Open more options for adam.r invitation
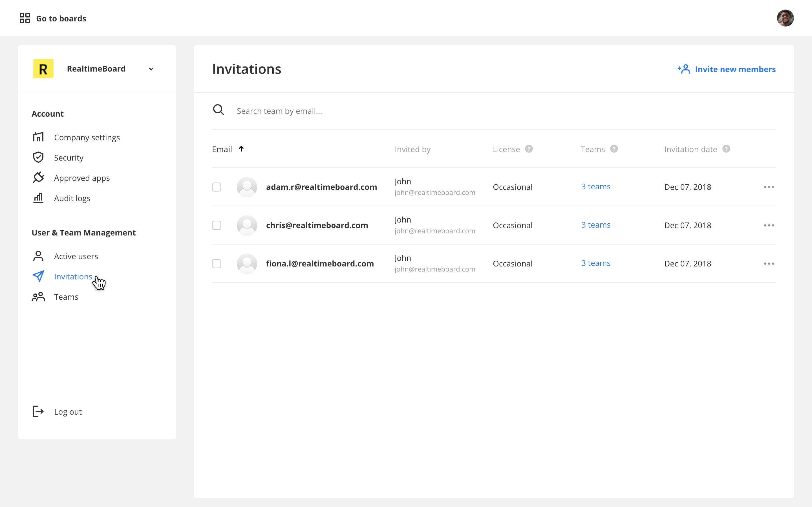This screenshot has width=812, height=507. (x=769, y=187)
